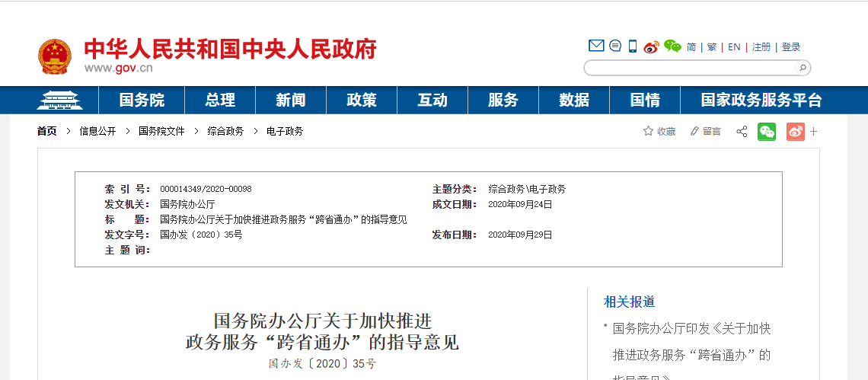Expand more share options with plus sign

(x=813, y=132)
